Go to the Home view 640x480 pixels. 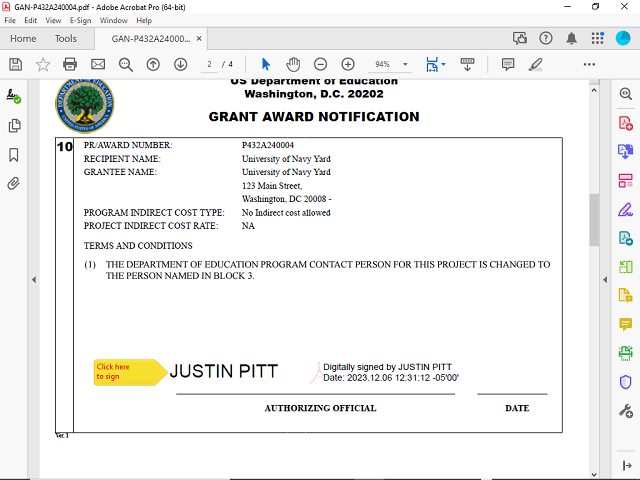coord(23,39)
